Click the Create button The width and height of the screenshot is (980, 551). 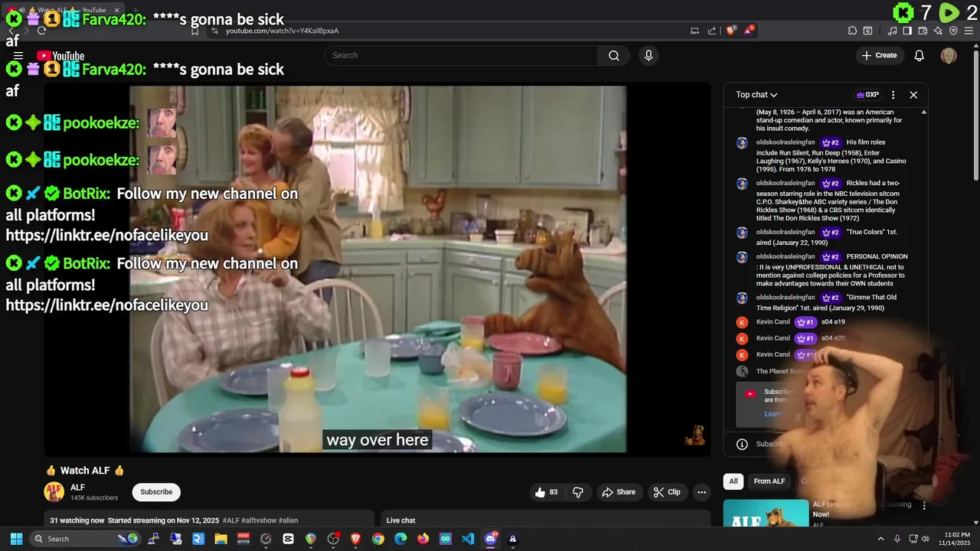879,55
